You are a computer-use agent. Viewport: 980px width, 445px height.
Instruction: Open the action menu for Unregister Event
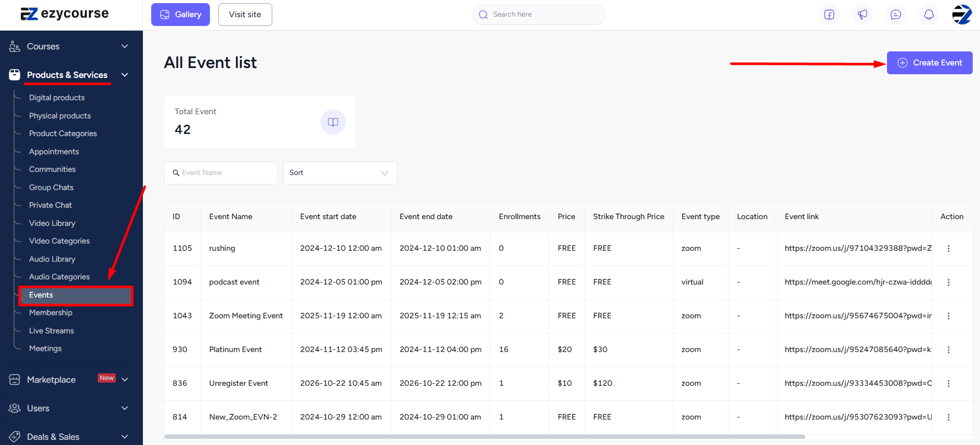click(x=948, y=383)
